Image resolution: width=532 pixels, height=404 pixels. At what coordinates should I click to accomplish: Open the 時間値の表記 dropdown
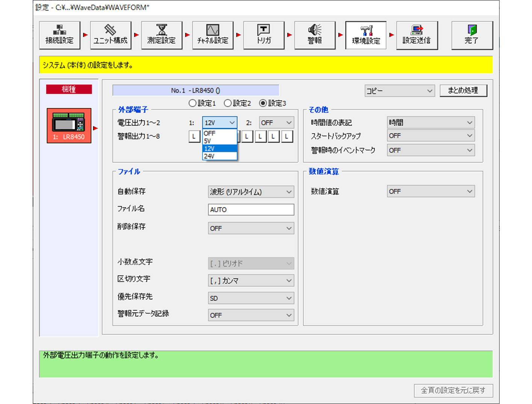[431, 122]
